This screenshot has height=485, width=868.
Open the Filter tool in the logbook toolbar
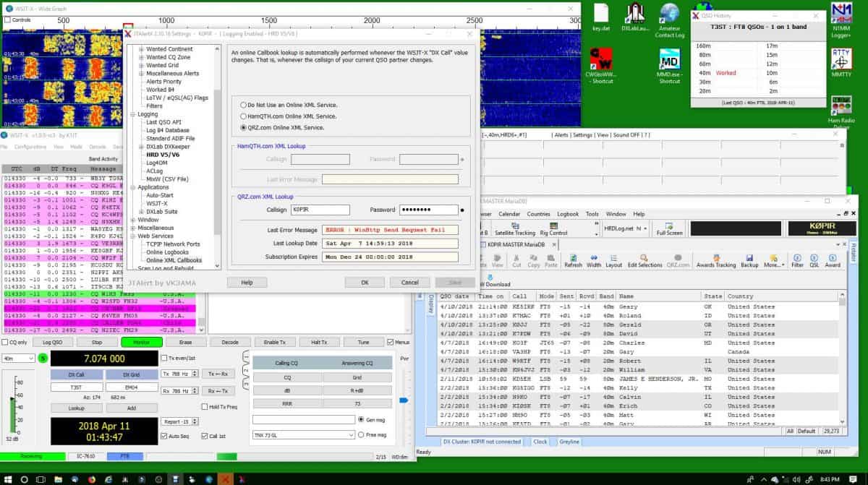click(x=797, y=260)
